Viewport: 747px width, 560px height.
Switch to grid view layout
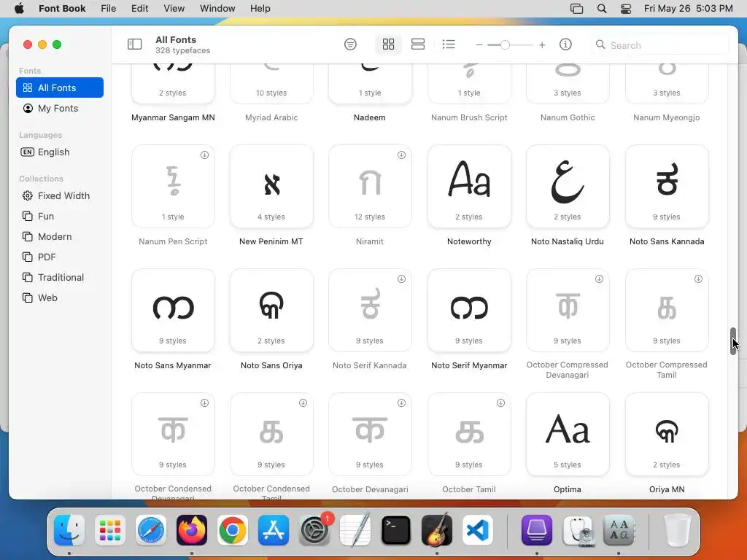[388, 44]
